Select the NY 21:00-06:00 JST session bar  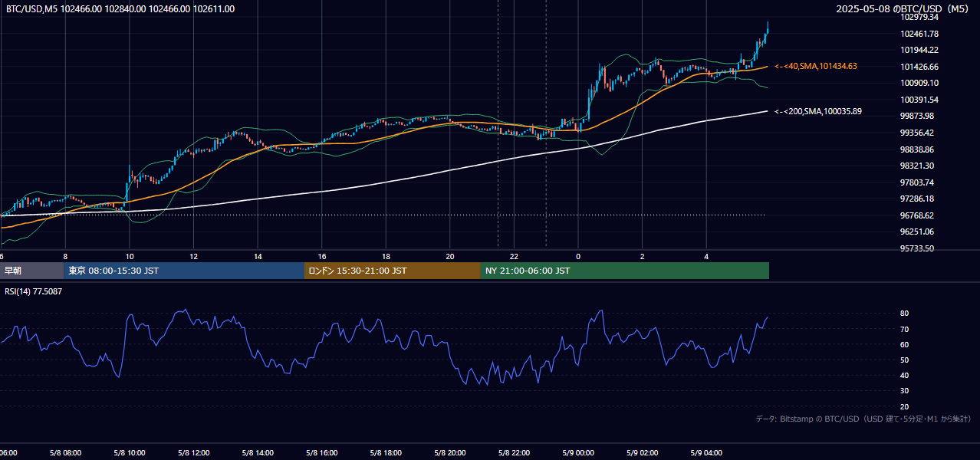(x=625, y=271)
